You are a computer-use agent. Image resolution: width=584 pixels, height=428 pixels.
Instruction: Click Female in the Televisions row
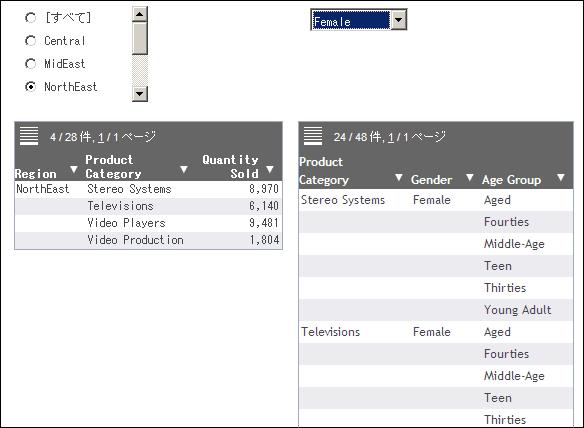tap(432, 332)
